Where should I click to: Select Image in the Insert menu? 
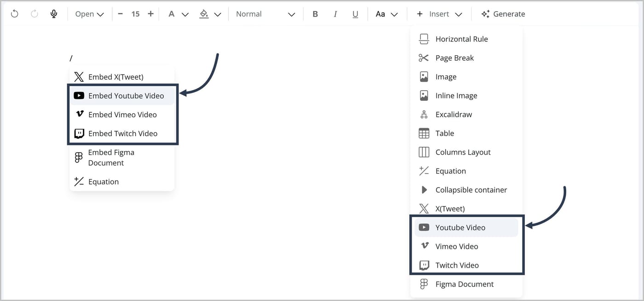[x=466, y=77]
